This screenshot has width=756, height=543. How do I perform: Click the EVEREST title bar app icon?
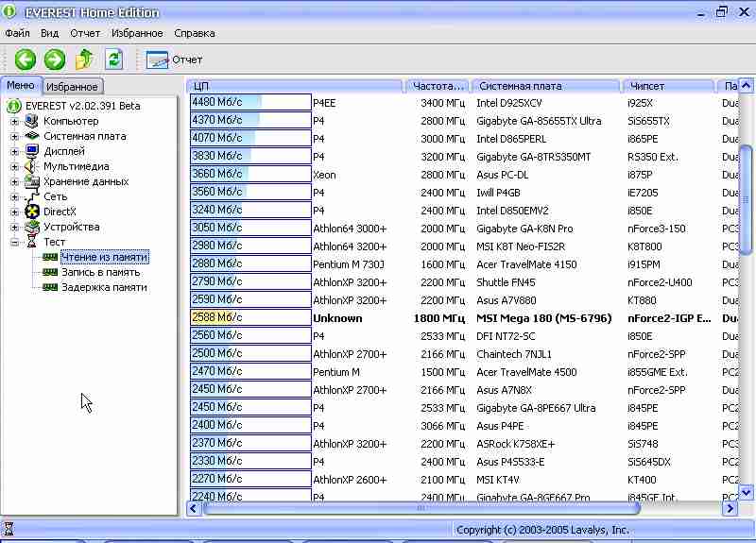(9, 11)
